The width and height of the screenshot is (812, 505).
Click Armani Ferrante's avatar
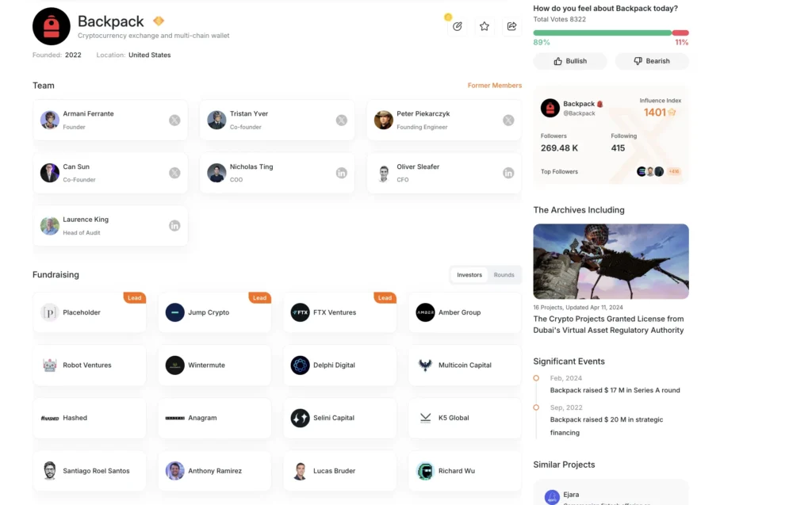(50, 121)
